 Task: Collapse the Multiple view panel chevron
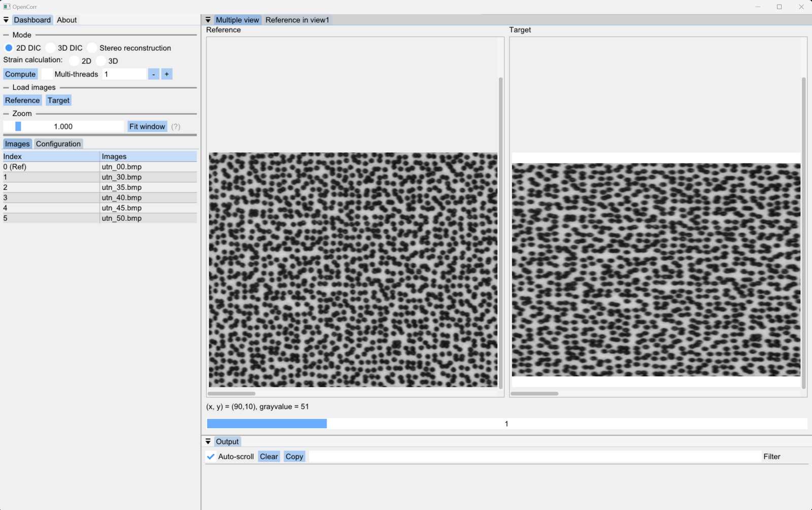(x=208, y=19)
